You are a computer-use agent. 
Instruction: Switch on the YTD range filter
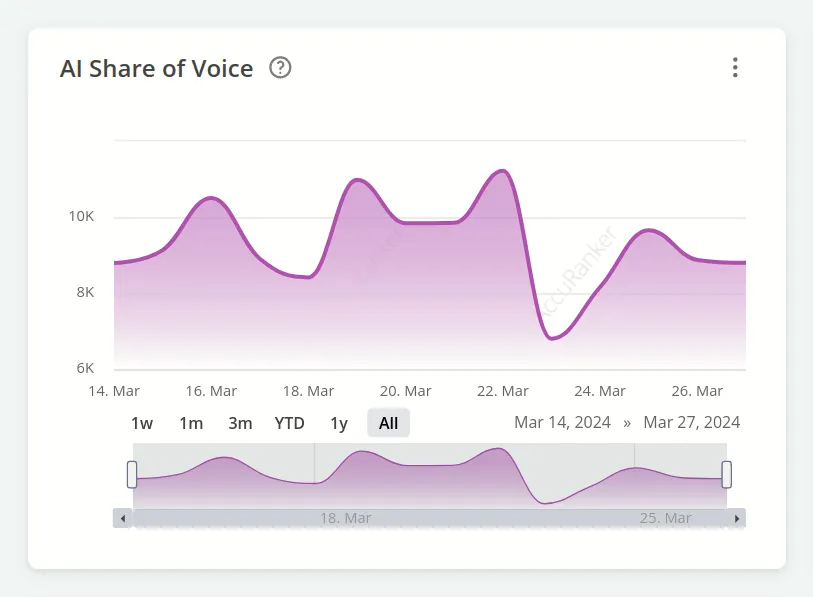pos(288,423)
